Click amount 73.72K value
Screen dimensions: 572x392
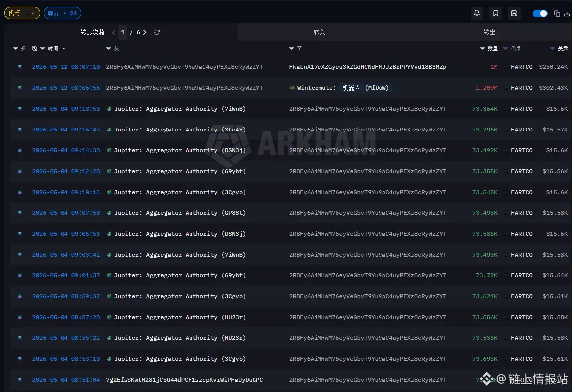pyautogui.click(x=486, y=275)
